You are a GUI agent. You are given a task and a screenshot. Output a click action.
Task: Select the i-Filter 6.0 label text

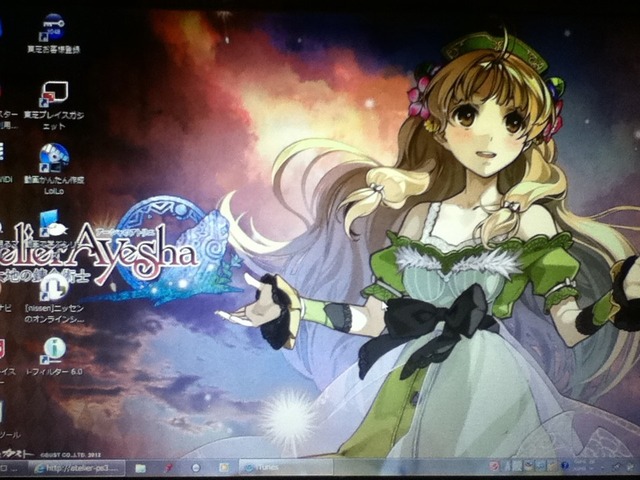53,372
